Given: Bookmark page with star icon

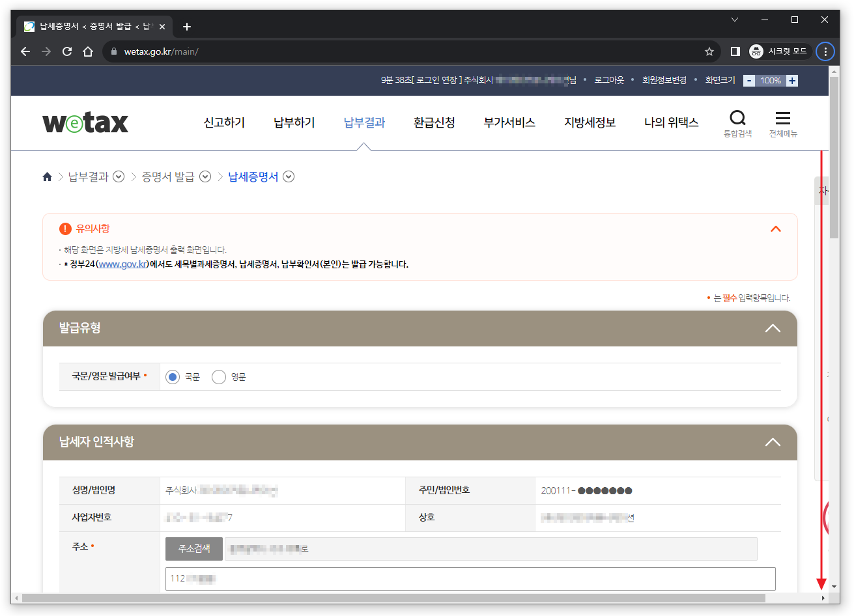Looking at the screenshot, I should [709, 51].
